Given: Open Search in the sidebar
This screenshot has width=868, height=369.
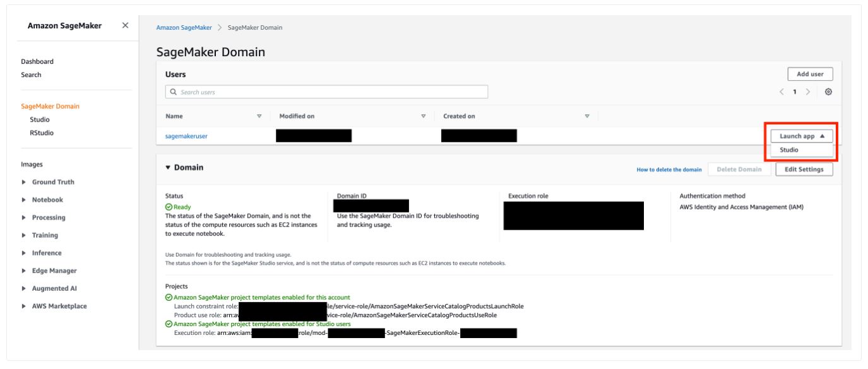Looking at the screenshot, I should (x=31, y=74).
